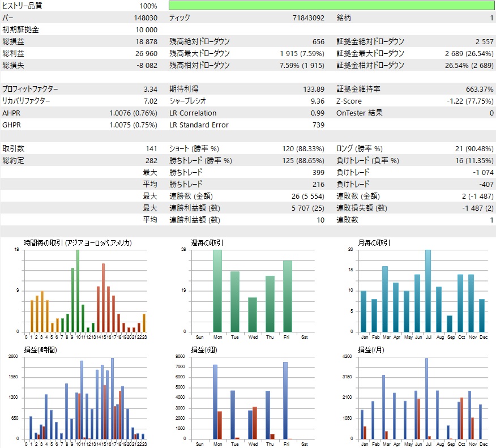Click the Jul bar in 月毎の取引 chart
The height and width of the screenshot is (448, 496).
427,291
